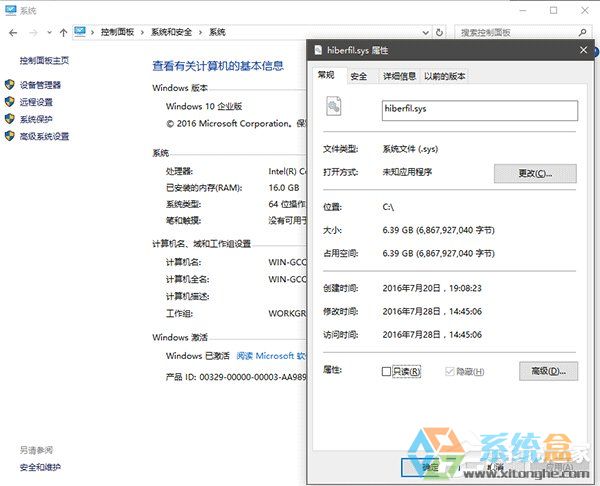This screenshot has height=486, width=600.
Task: Go back using the back arrow
Action: [13, 33]
